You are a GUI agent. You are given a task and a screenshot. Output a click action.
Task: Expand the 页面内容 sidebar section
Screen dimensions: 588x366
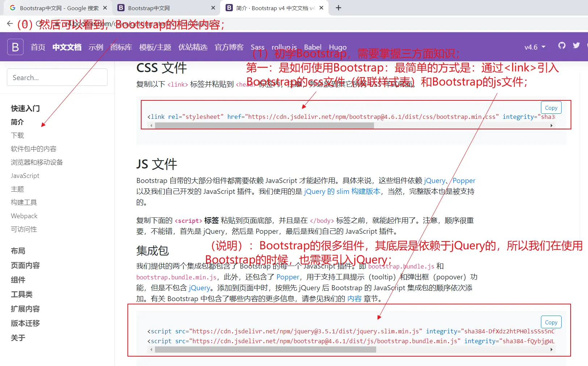click(25, 265)
